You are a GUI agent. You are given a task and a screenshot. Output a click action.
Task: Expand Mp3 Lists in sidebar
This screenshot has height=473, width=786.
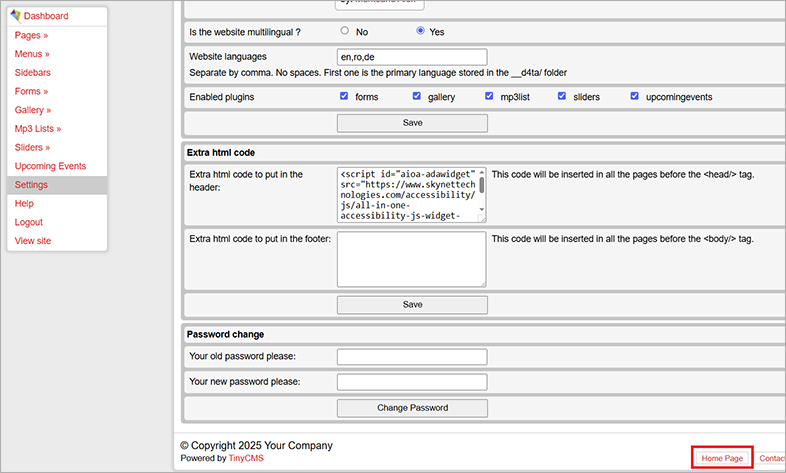pyautogui.click(x=37, y=129)
